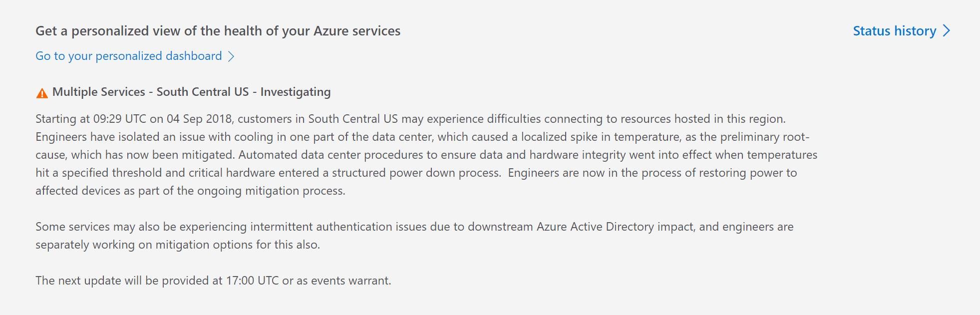This screenshot has width=980, height=315.
Task: Click 'South Central US' in the alert title
Action: click(x=202, y=92)
